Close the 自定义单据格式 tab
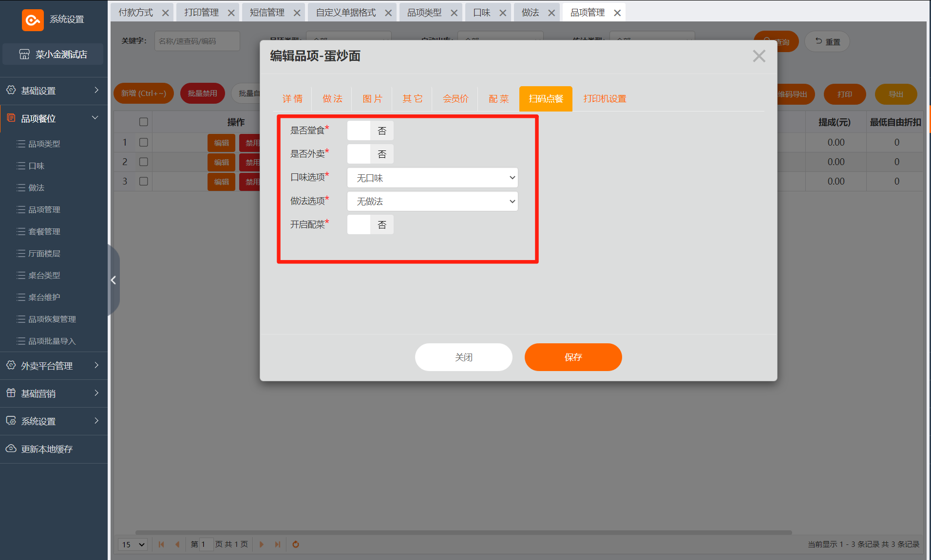The height and width of the screenshot is (560, 931). coord(388,13)
